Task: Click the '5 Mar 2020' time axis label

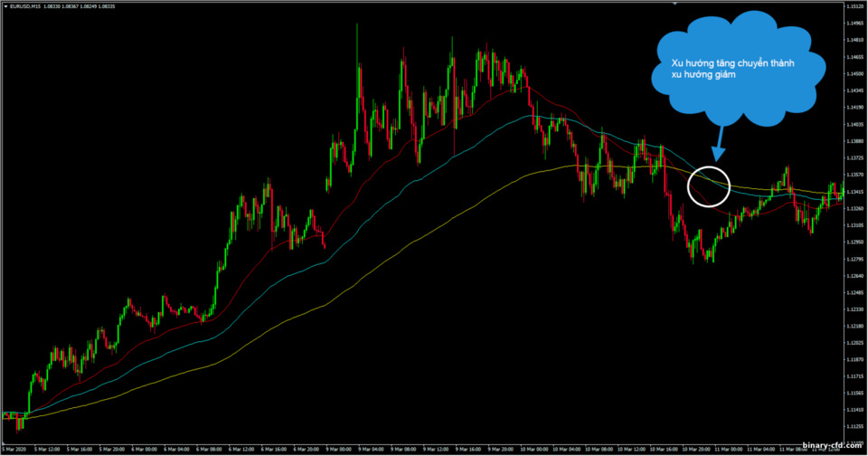Action: tap(14, 450)
